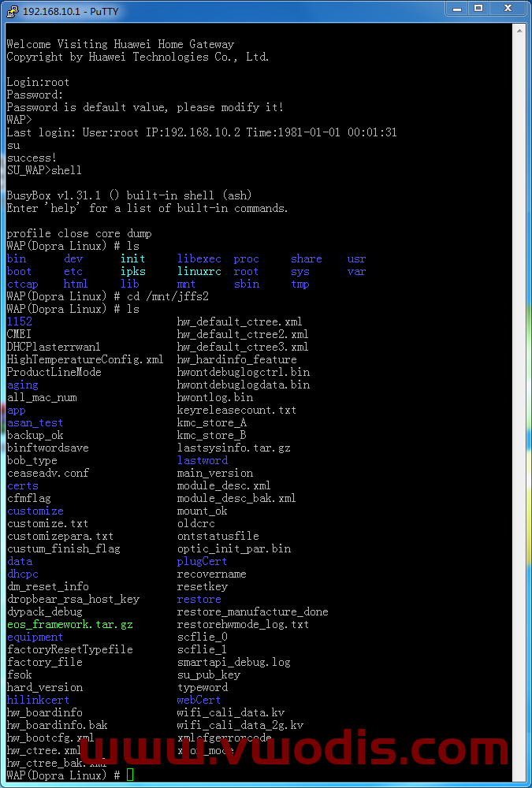Select the 'share' directory name
Viewport: 532px width, 788px height.
point(307,258)
